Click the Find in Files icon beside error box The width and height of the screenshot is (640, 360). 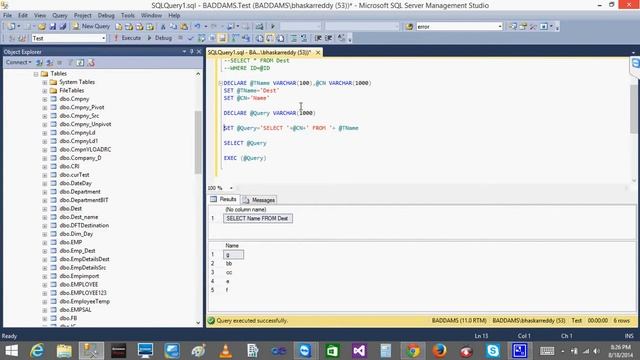point(409,27)
